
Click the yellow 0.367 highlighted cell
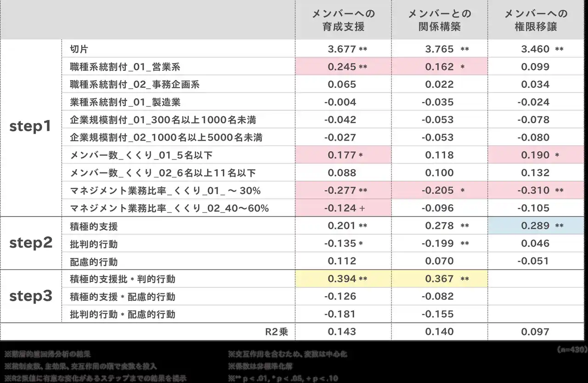[440, 279]
